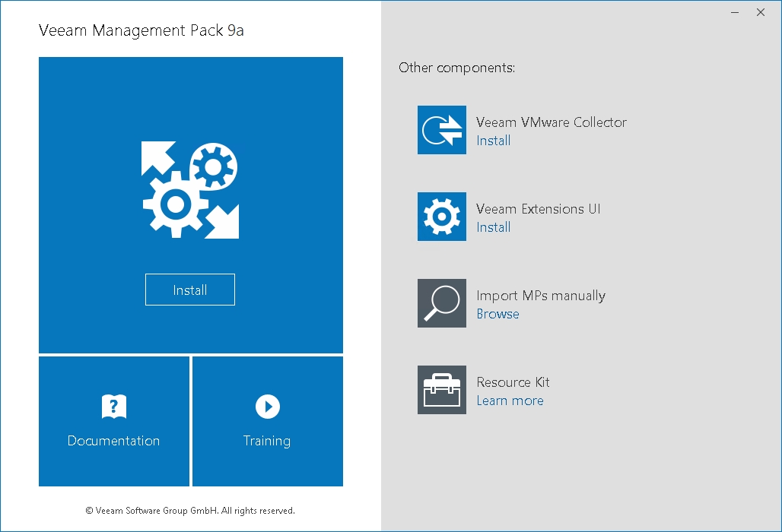Image resolution: width=782 pixels, height=532 pixels.
Task: Click the Install button in the main tile
Action: (190, 290)
